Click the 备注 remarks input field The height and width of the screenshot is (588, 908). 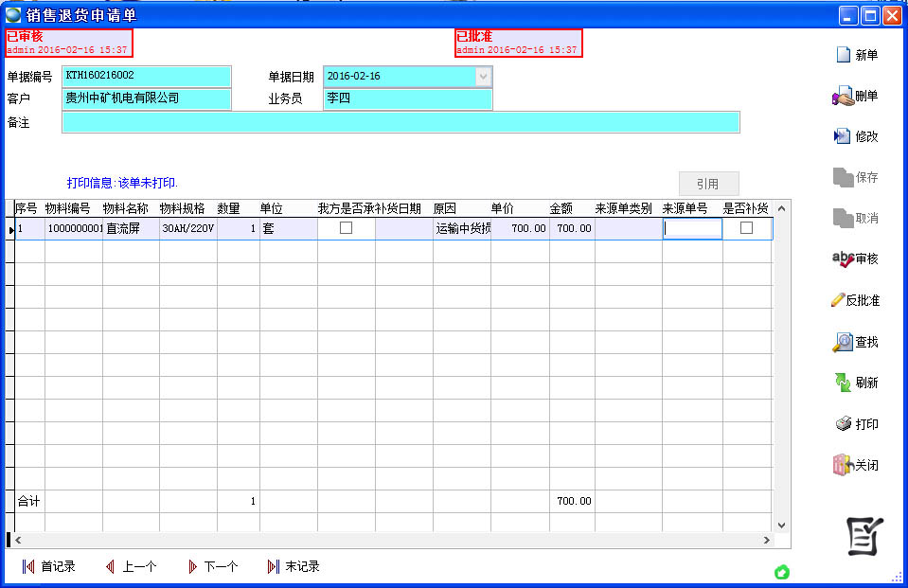point(400,122)
